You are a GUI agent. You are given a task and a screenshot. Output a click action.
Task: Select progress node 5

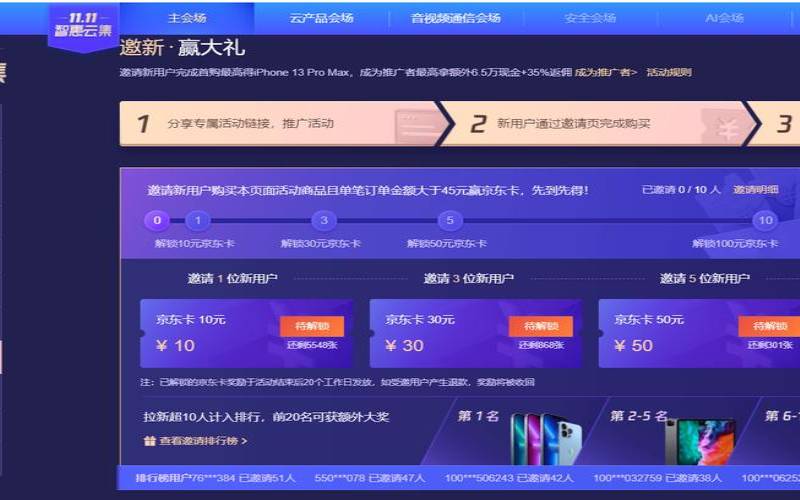[450, 220]
